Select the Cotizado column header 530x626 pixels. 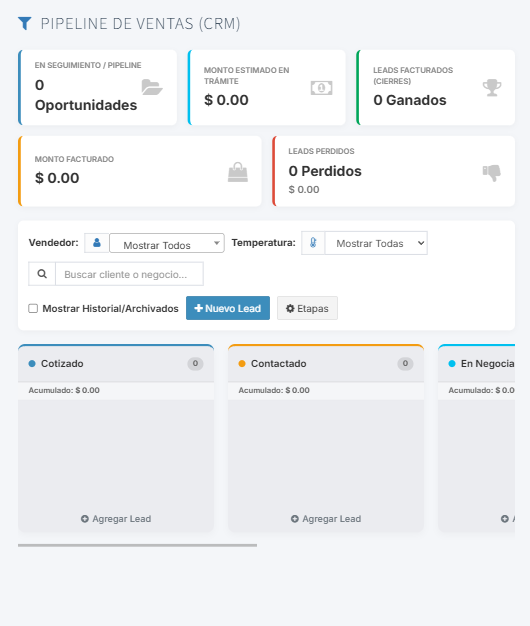[x=116, y=363]
